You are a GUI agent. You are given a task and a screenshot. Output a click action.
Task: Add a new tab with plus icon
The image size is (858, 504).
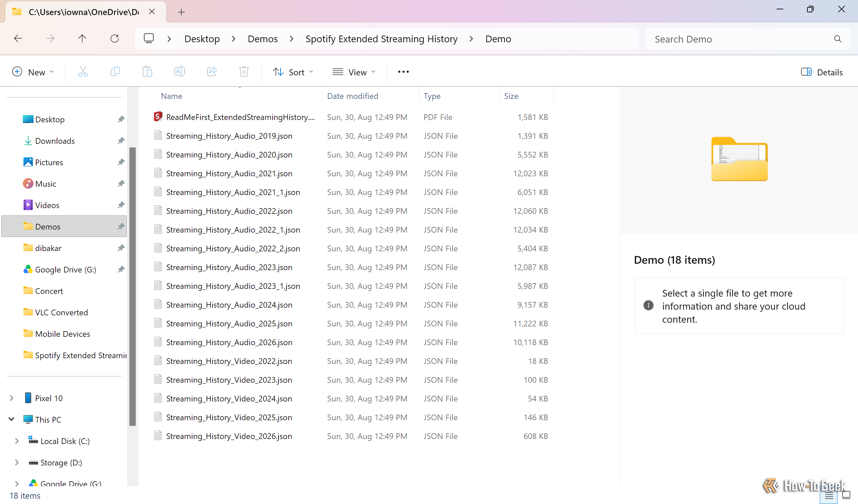181,12
